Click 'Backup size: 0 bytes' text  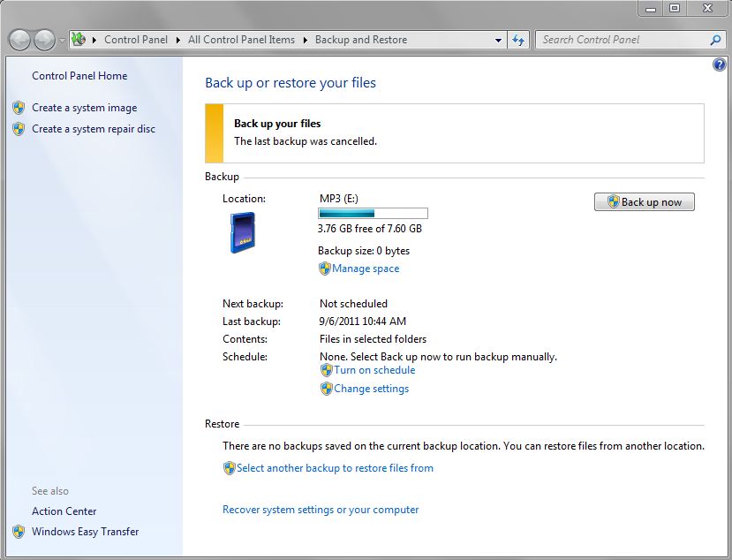(x=364, y=251)
